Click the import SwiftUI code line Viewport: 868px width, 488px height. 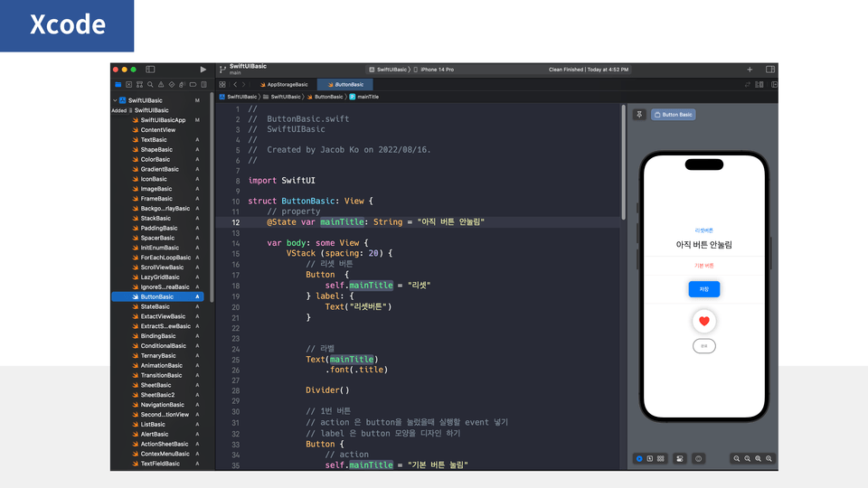tap(281, 181)
